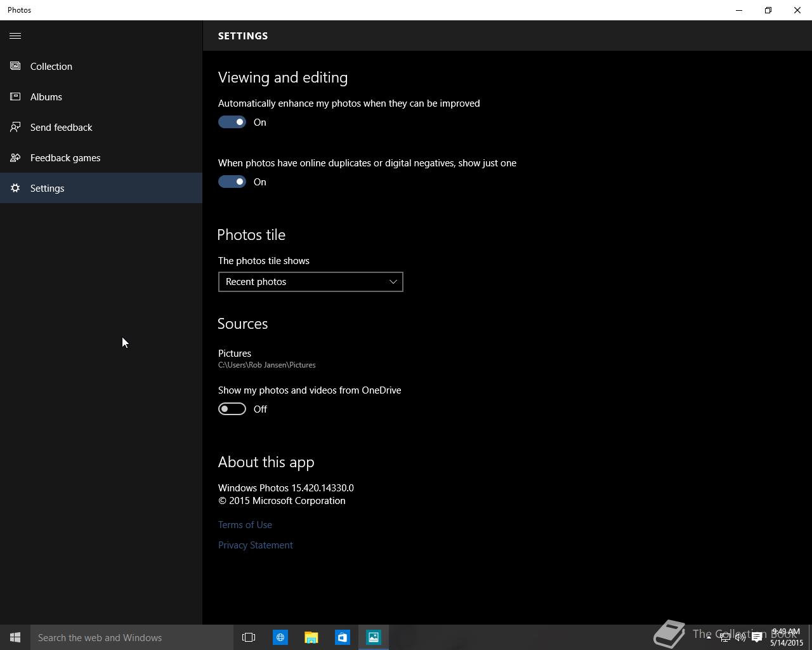Click the About this app heading

point(266,462)
